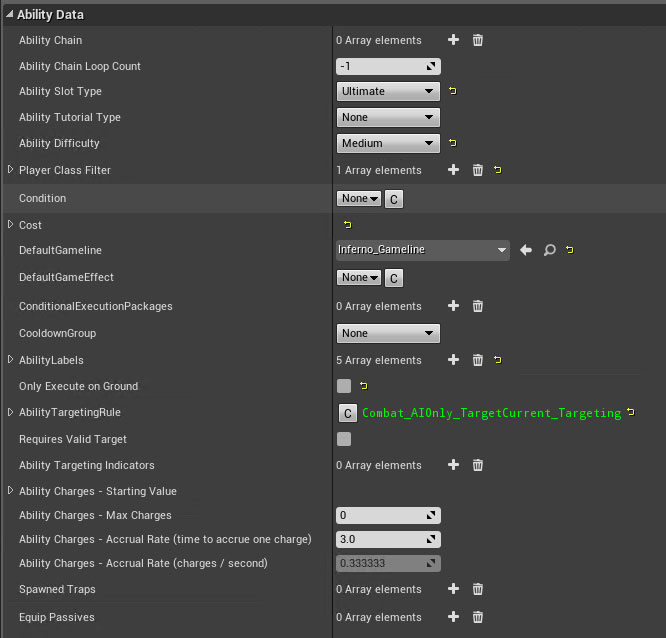Use selected asset for DefaultGameline arrow
This screenshot has width=666, height=638.
click(x=526, y=250)
